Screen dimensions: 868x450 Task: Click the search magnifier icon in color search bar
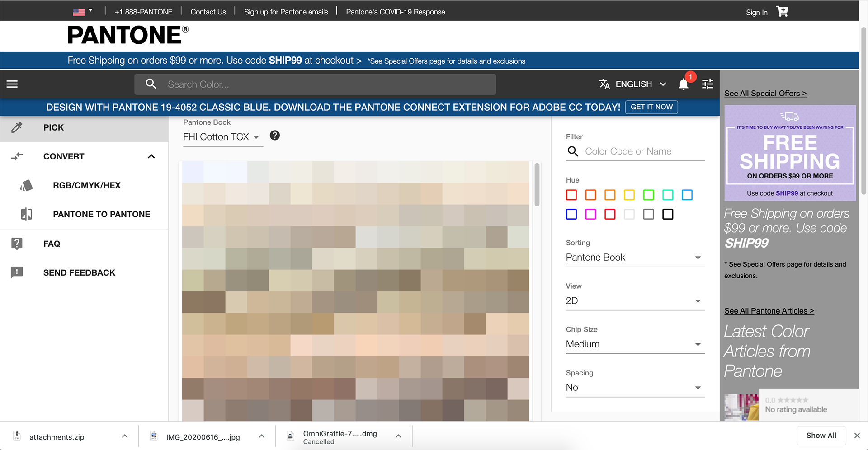(x=151, y=84)
